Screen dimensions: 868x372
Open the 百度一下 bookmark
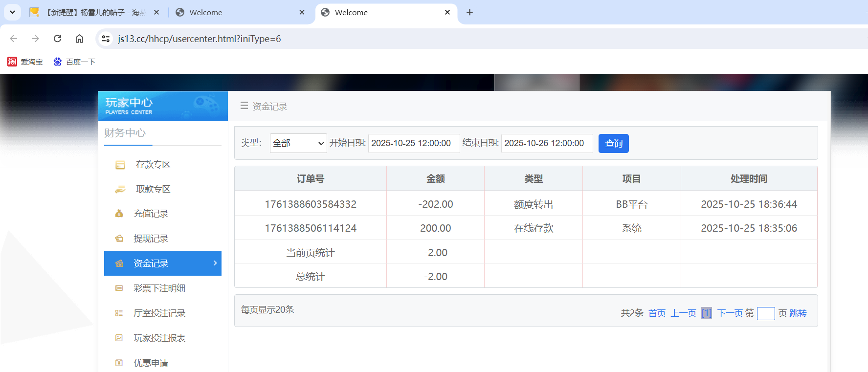[75, 62]
